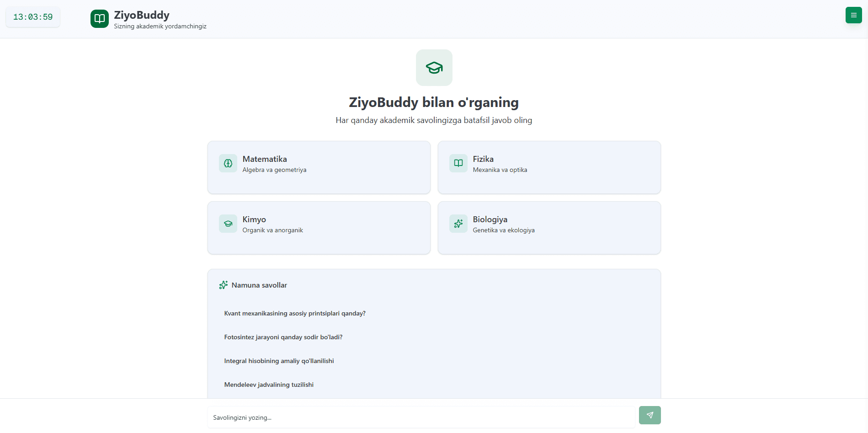Click the "Namuna savollar" section title
The image size is (868, 433).
259,285
